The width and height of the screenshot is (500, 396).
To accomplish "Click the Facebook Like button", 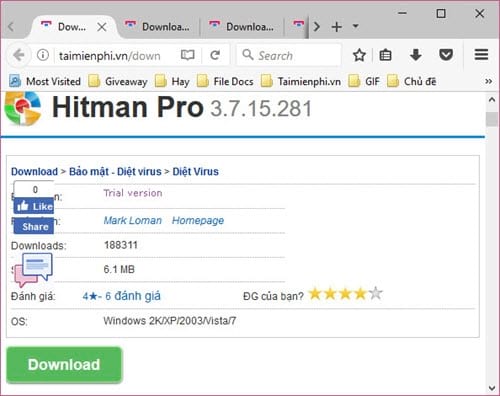I will tap(34, 206).
